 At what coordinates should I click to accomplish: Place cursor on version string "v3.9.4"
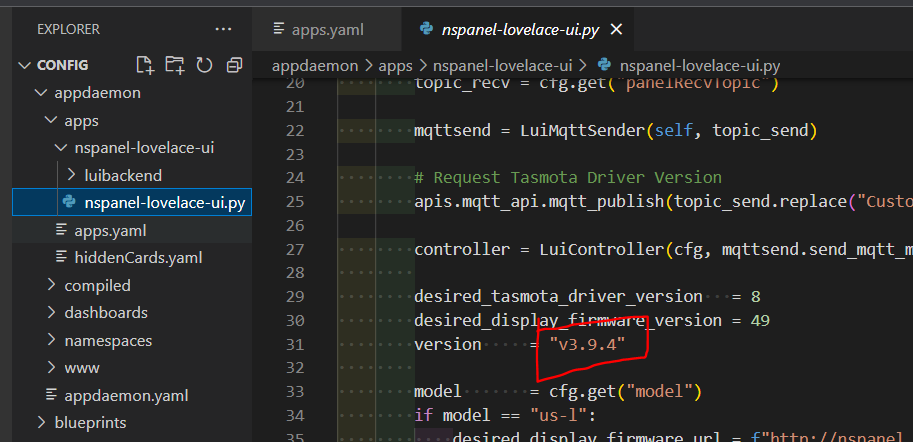point(587,343)
